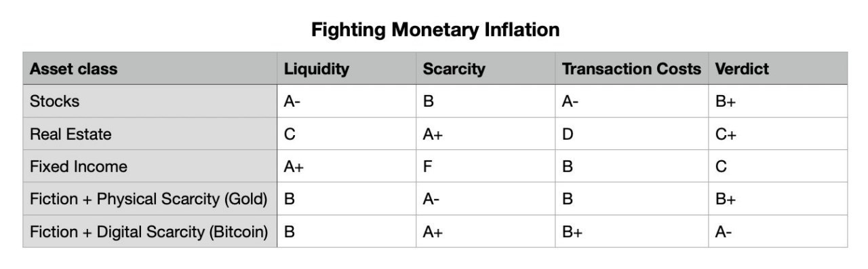
Task: Select the Gold asset class cell
Action: [x=150, y=199]
